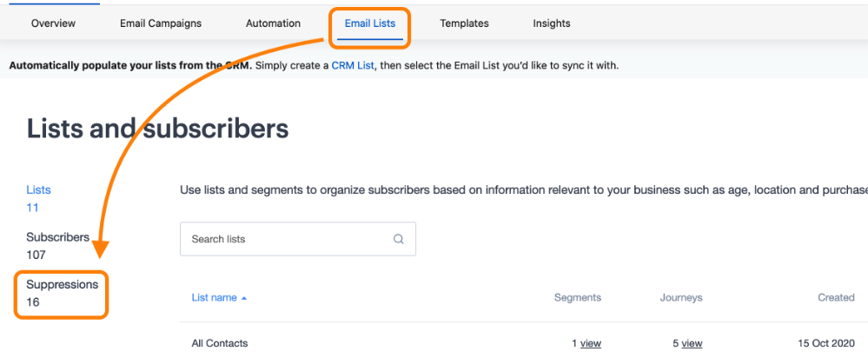Image resolution: width=868 pixels, height=358 pixels.
Task: Sort by List name column
Action: tap(215, 298)
